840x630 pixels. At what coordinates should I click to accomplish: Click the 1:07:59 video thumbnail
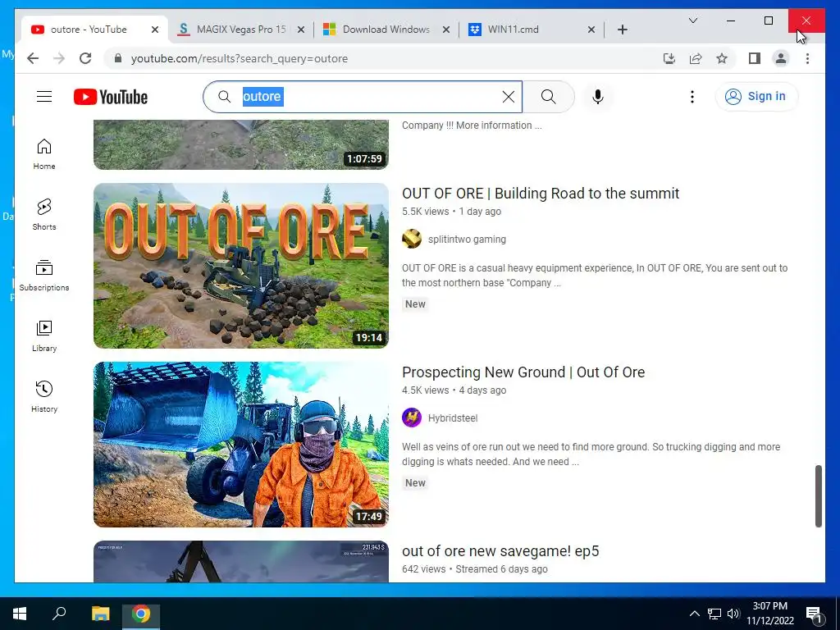[x=241, y=144]
